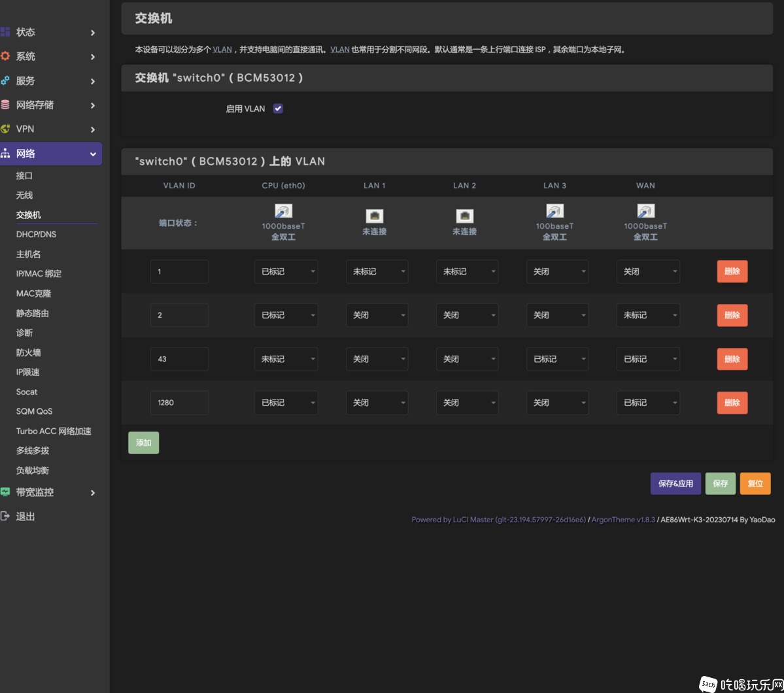The image size is (784, 693).
Task: Open VLAN 1 CPU (eth0) dropdown
Action: click(x=286, y=271)
